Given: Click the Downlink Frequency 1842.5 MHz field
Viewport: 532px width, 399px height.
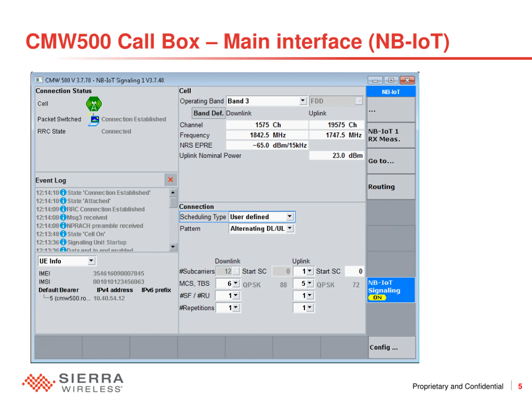Looking at the screenshot, I should coord(267,135).
